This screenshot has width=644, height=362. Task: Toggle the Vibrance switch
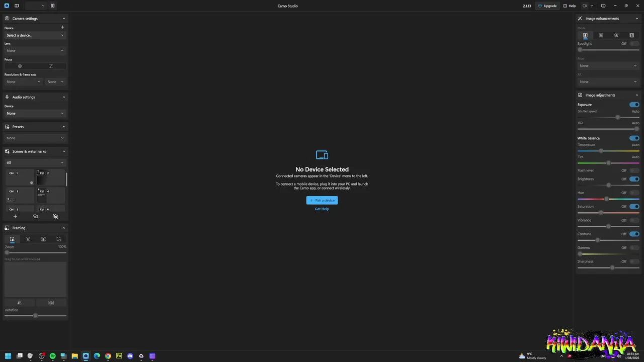click(634, 220)
